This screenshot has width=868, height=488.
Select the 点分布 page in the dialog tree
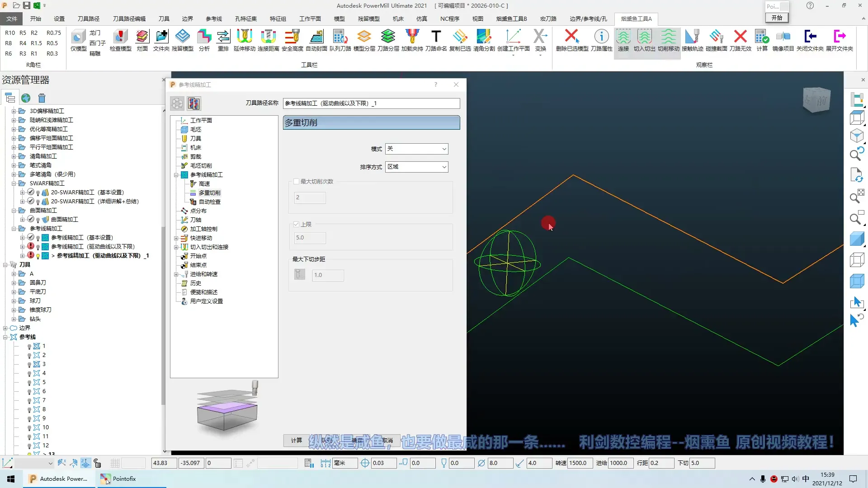(198, 211)
